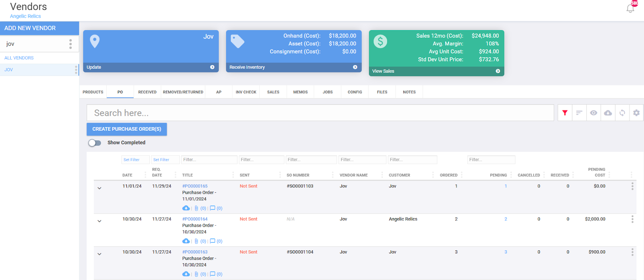The height and width of the screenshot is (280, 644).
Task: Open comments icon for PO0000163
Action: (x=213, y=274)
